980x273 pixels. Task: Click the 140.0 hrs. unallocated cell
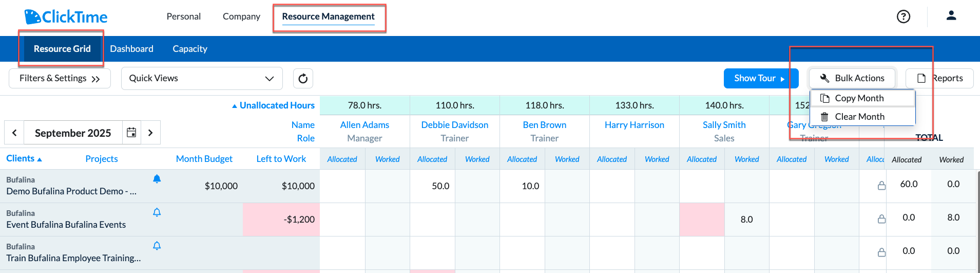pyautogui.click(x=724, y=105)
